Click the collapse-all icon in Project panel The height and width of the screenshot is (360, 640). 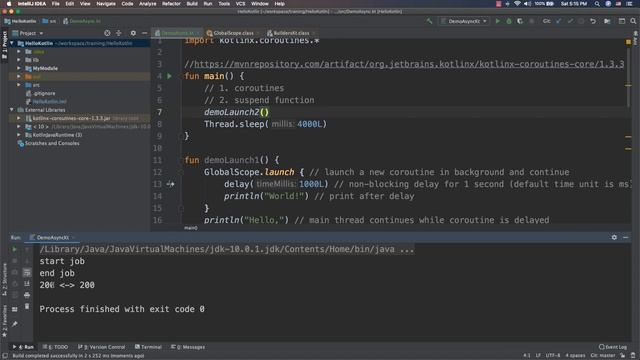tap(119, 33)
